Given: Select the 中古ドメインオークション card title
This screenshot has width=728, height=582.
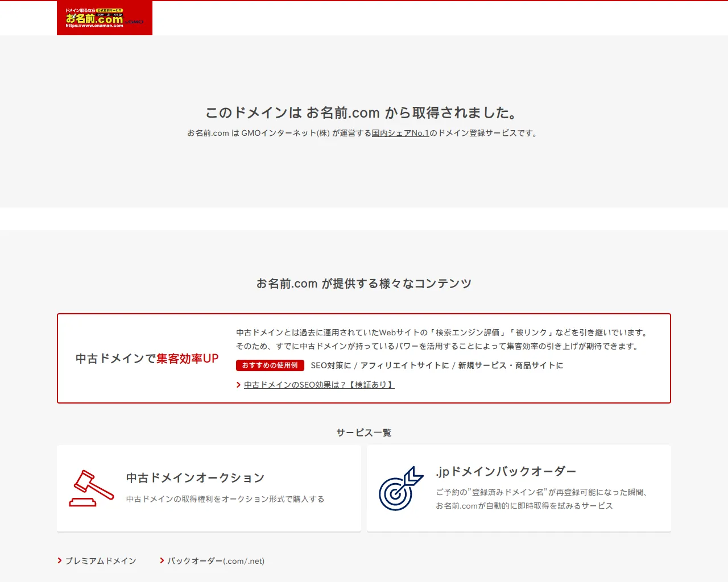Looking at the screenshot, I should [195, 478].
